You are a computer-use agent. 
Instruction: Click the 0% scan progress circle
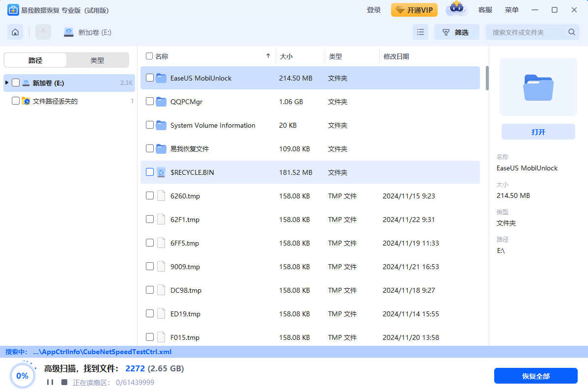pyautogui.click(x=23, y=376)
